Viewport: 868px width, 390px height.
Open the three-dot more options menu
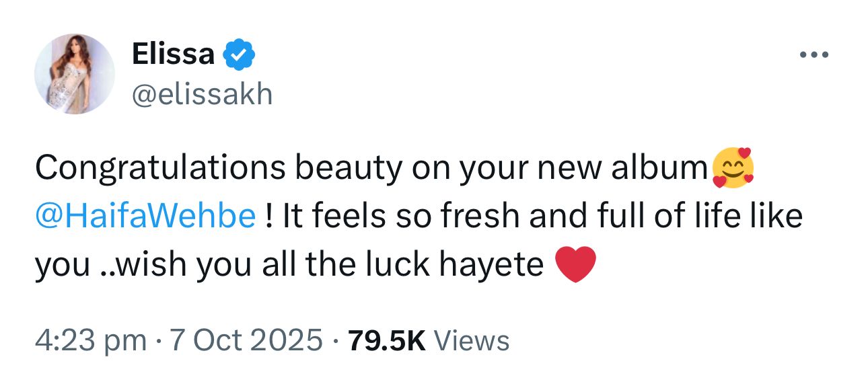point(814,54)
